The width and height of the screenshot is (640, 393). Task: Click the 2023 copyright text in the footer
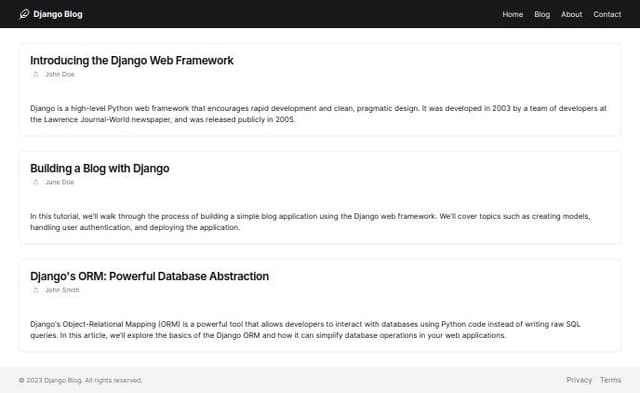point(80,380)
